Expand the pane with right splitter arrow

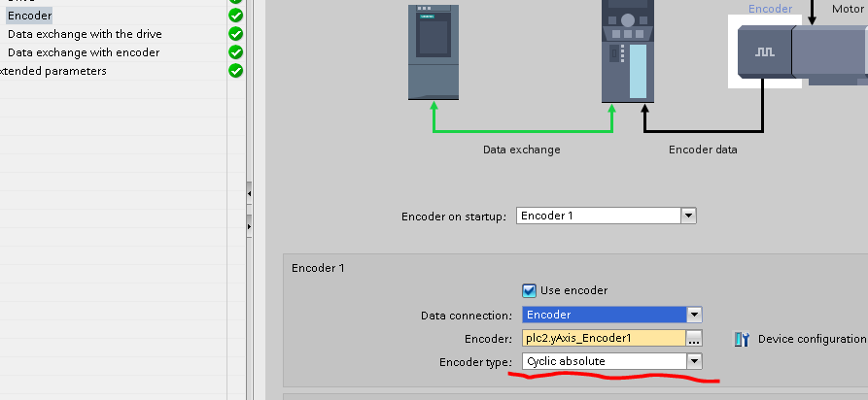point(249,226)
